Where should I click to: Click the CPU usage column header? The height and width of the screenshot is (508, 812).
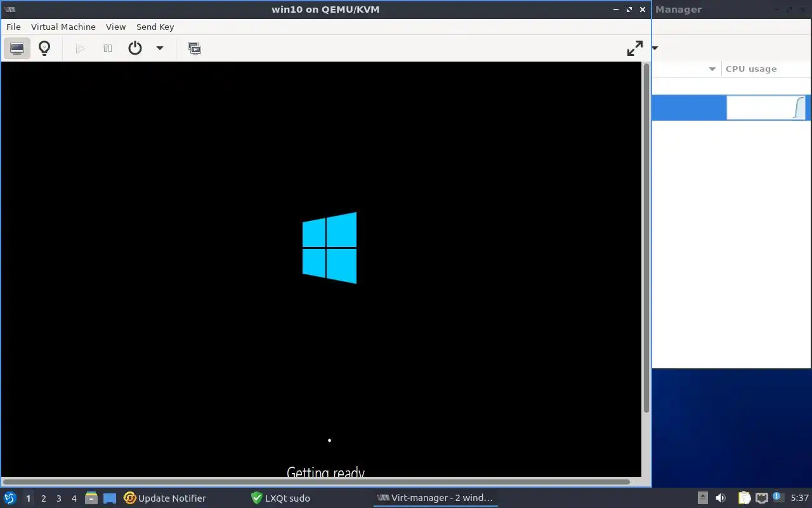(x=751, y=69)
